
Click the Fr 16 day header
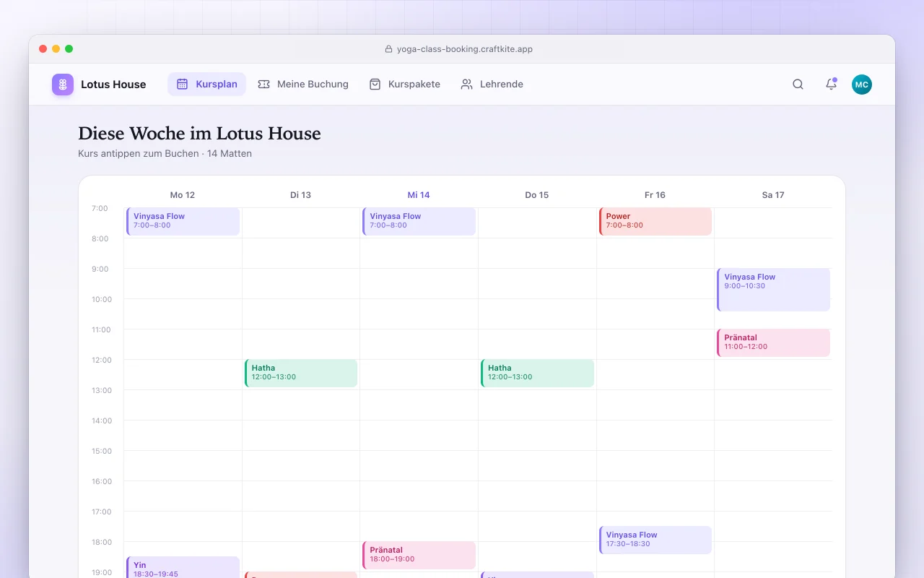point(655,195)
